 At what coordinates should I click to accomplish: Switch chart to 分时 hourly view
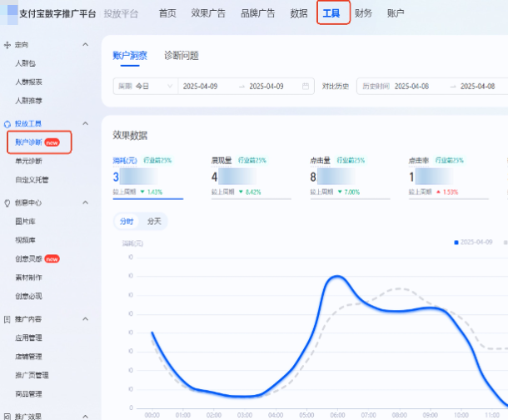coord(127,222)
